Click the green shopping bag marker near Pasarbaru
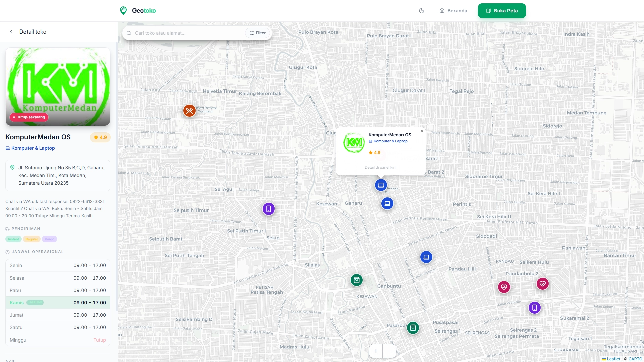Viewport: 644px width, 362px height. click(x=413, y=328)
